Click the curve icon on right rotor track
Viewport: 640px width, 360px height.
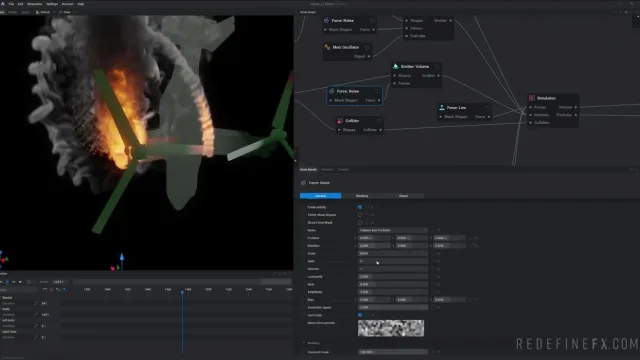[36, 338]
